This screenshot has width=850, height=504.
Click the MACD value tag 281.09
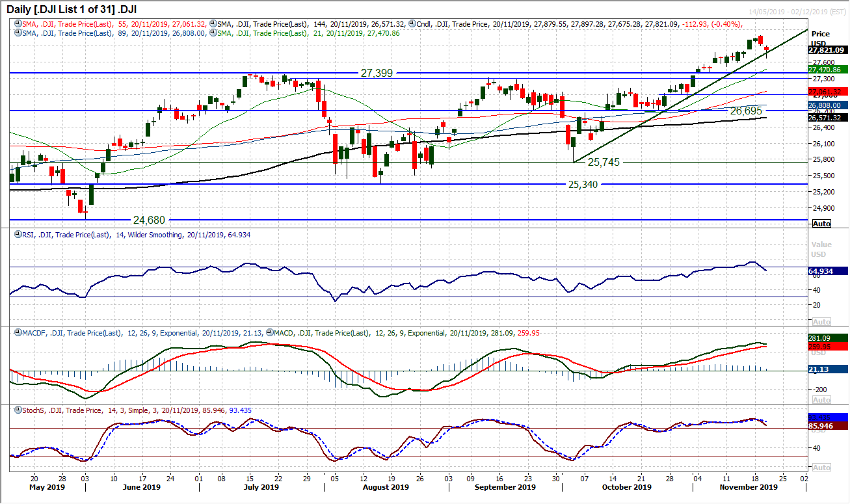pos(827,338)
